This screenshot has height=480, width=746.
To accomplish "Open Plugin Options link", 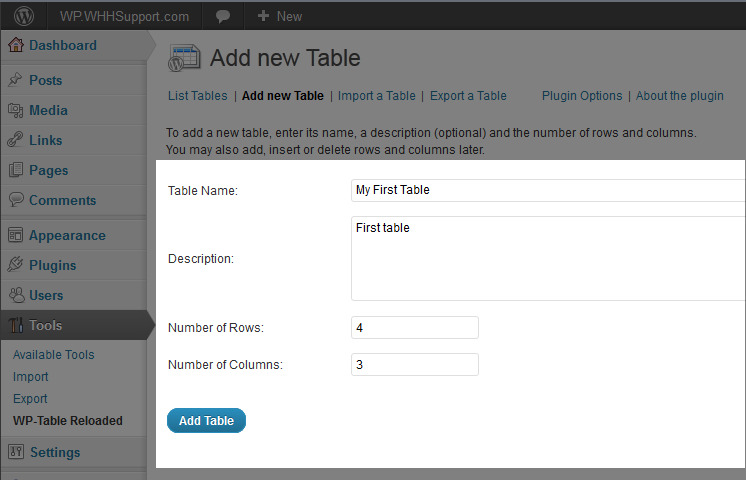I will (582, 96).
